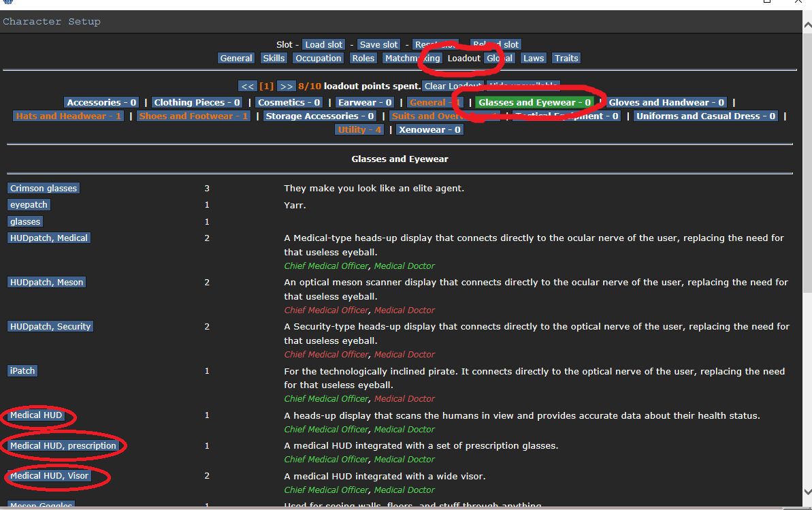Go to previous loadout with << button
812x510 pixels.
coord(248,86)
